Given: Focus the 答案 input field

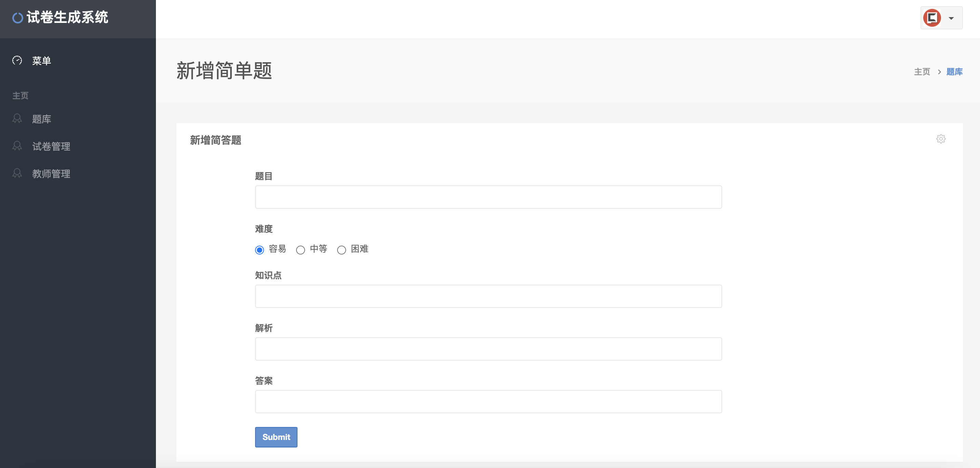Looking at the screenshot, I should 489,402.
